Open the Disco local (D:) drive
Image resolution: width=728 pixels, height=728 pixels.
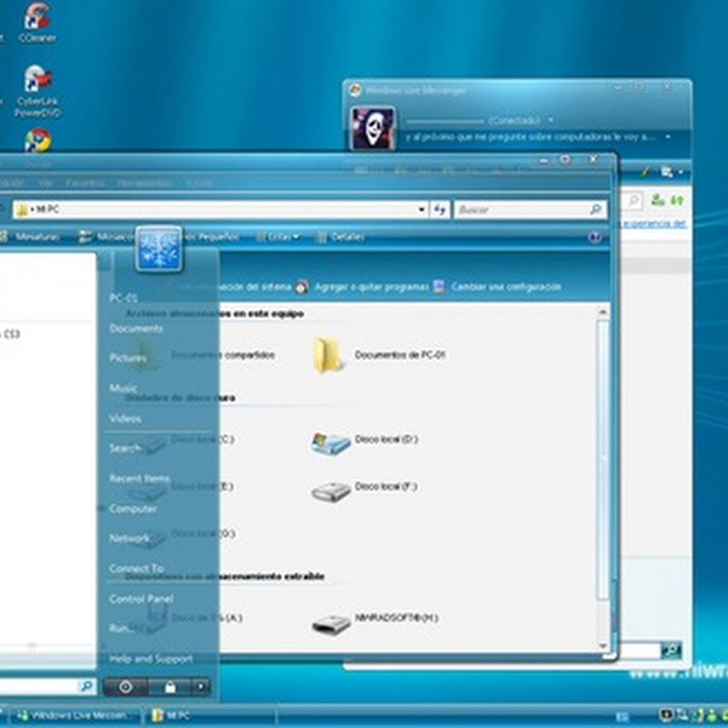329,441
